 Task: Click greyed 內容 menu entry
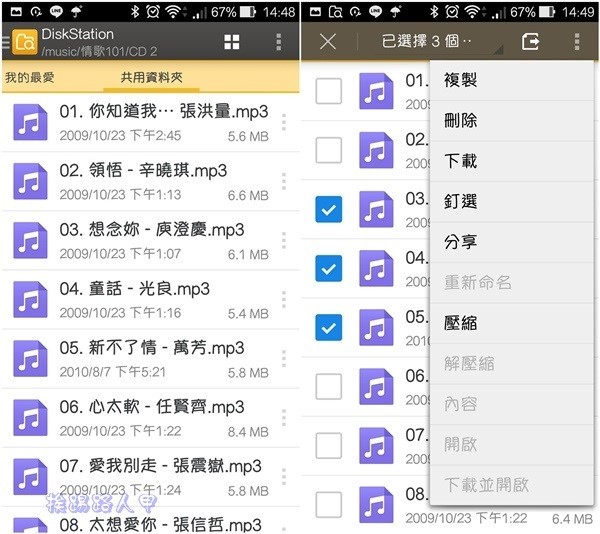tap(512, 404)
